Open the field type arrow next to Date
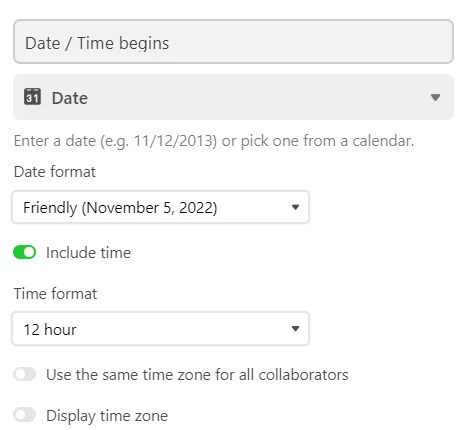 tap(435, 97)
